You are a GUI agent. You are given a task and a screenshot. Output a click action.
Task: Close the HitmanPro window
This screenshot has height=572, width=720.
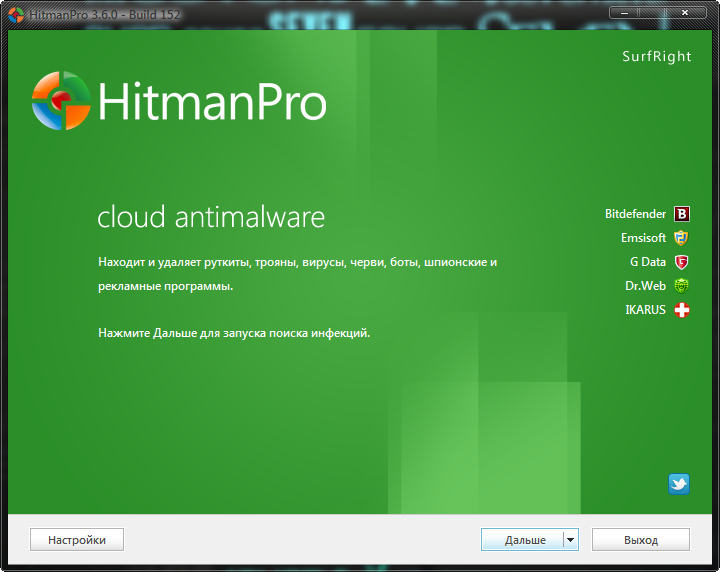[685, 13]
